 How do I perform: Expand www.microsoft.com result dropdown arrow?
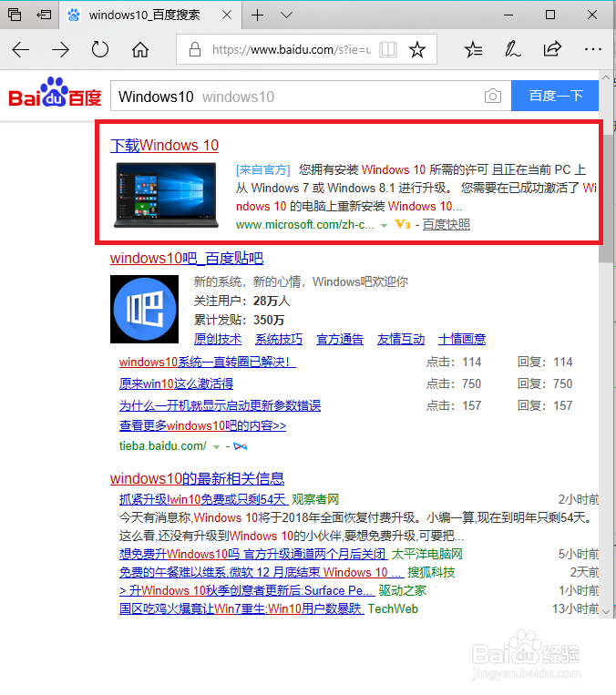[x=384, y=226]
